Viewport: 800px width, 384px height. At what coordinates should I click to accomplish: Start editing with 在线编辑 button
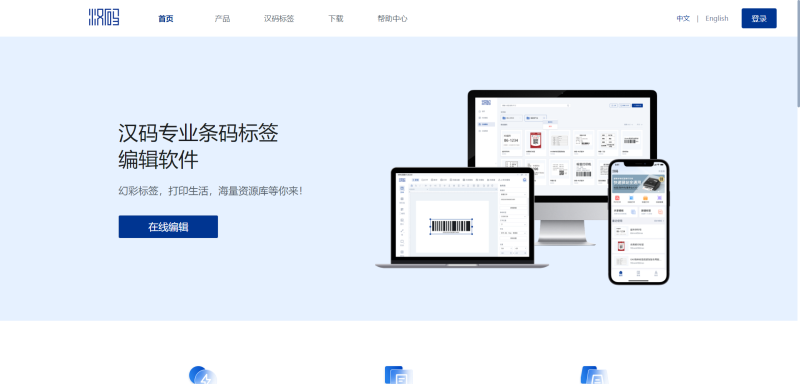click(168, 226)
